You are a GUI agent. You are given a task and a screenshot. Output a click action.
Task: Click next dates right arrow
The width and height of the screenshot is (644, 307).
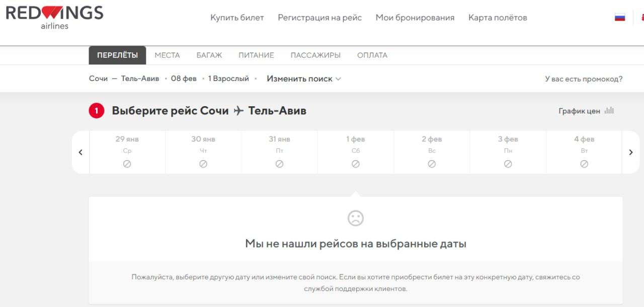(x=631, y=152)
